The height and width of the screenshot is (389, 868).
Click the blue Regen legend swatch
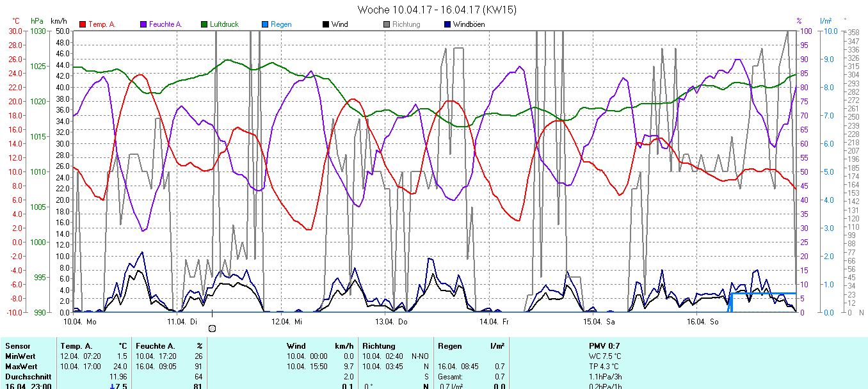point(265,24)
